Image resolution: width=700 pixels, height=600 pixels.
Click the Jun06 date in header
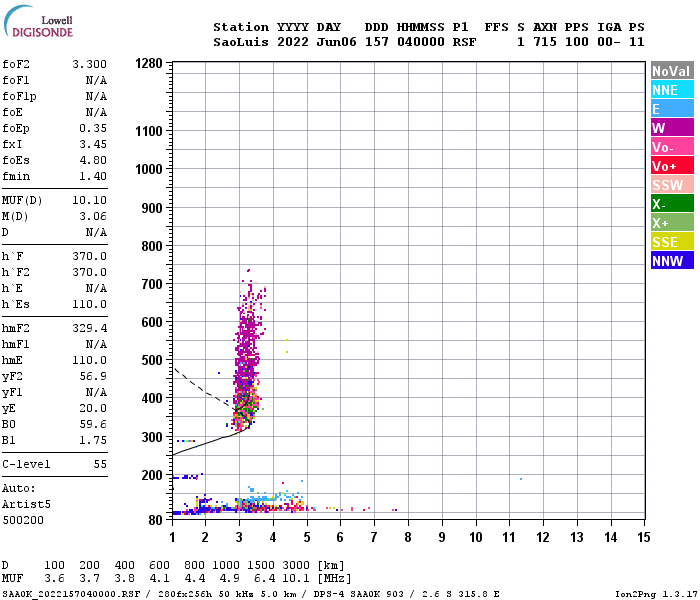click(x=336, y=42)
